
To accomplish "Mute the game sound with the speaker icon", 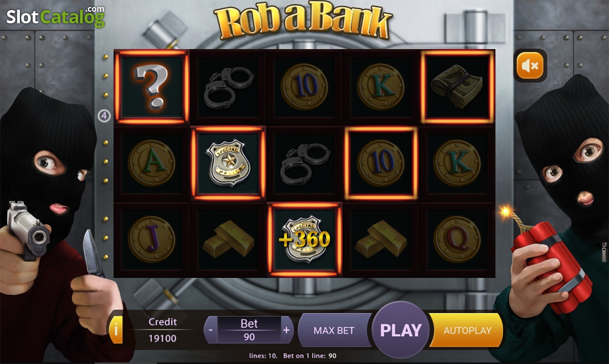I will [530, 65].
